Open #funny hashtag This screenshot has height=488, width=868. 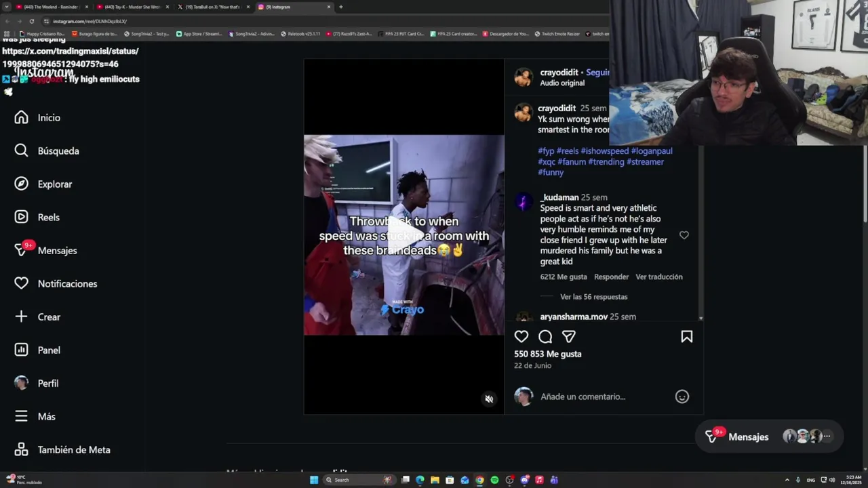[551, 172]
